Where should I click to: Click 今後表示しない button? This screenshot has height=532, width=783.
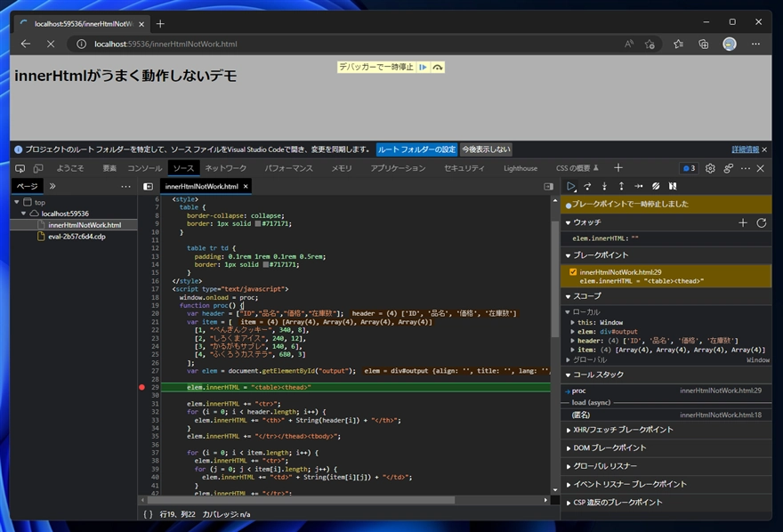(486, 149)
